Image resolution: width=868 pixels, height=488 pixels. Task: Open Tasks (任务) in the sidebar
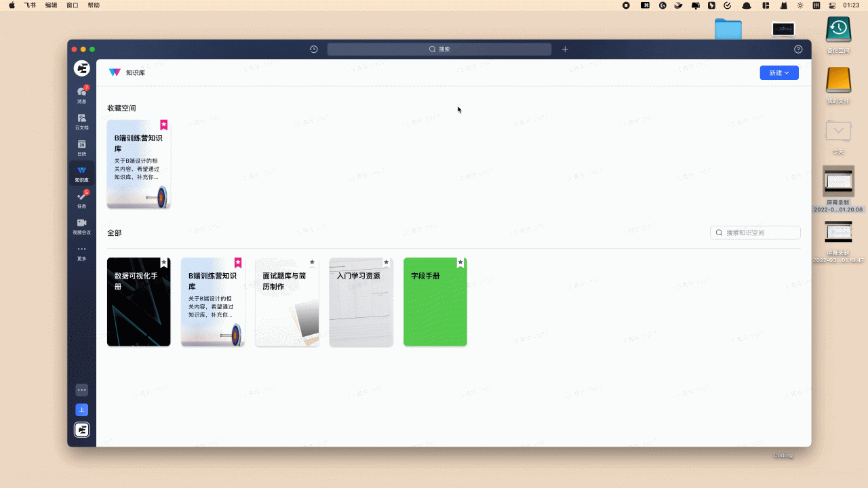(x=81, y=199)
